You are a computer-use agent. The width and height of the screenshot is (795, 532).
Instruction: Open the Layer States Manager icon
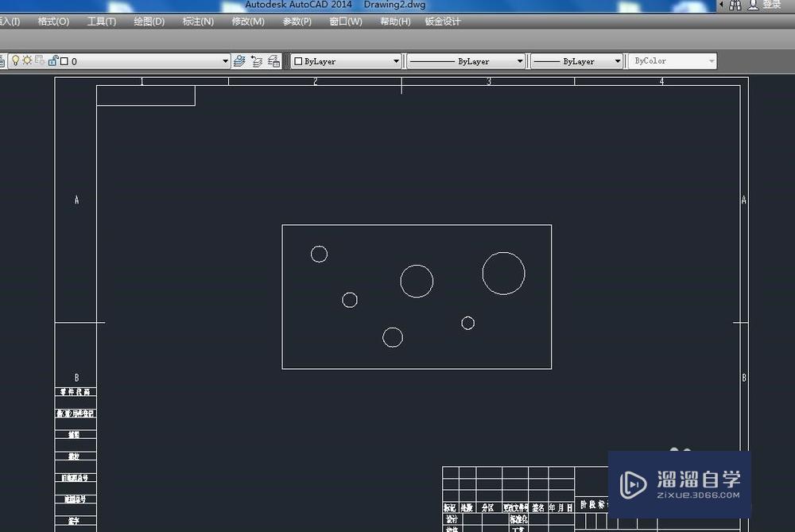pos(273,61)
